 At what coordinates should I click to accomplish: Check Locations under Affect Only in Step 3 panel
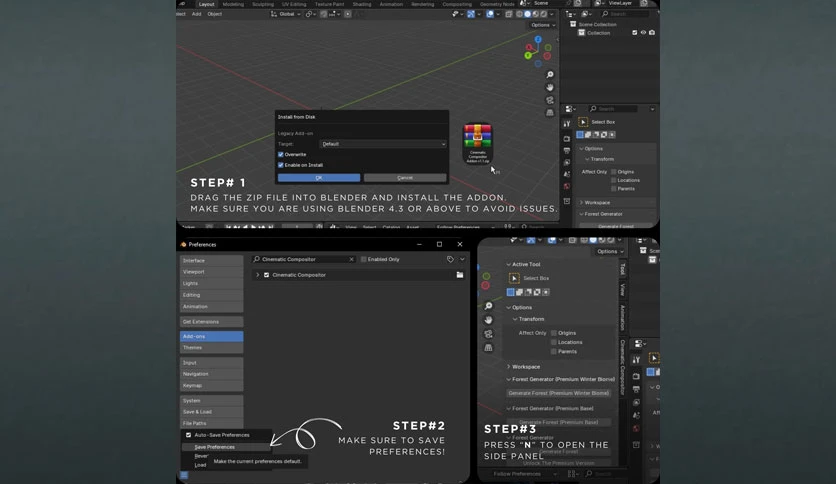554,342
